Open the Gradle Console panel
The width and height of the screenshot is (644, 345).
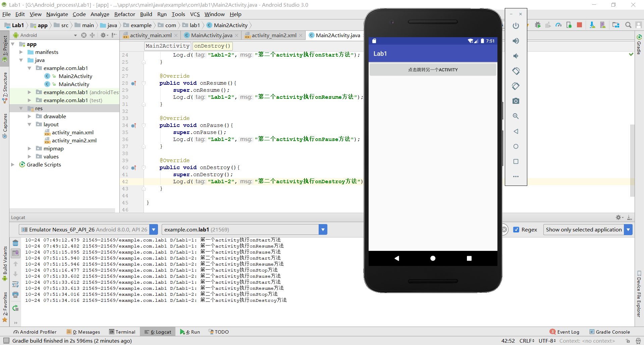(610, 332)
